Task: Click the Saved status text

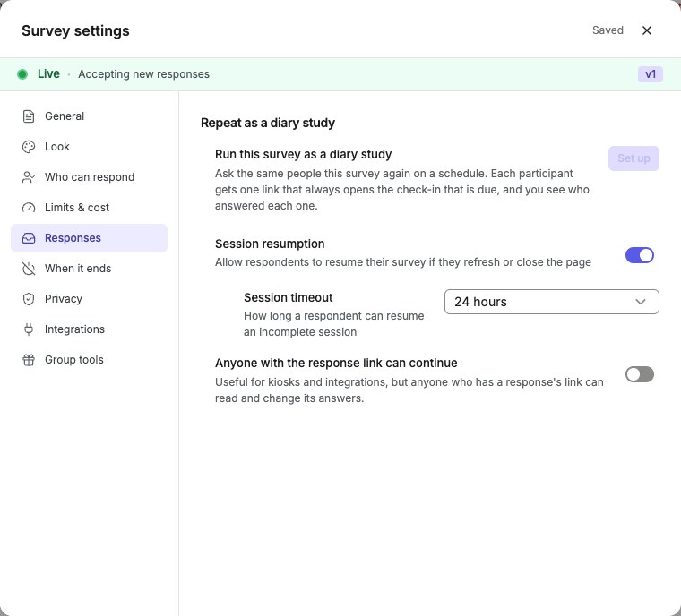Action: click(x=608, y=30)
